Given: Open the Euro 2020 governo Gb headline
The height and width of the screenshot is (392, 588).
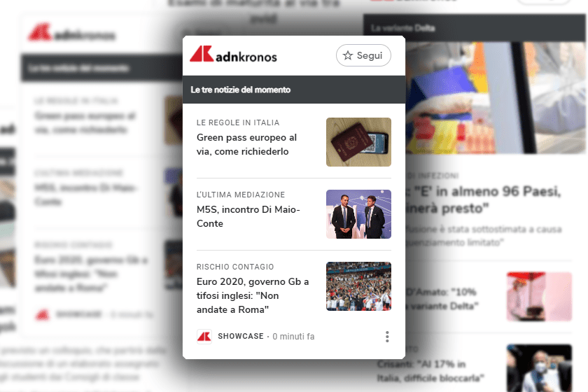Looking at the screenshot, I should coord(253,295).
